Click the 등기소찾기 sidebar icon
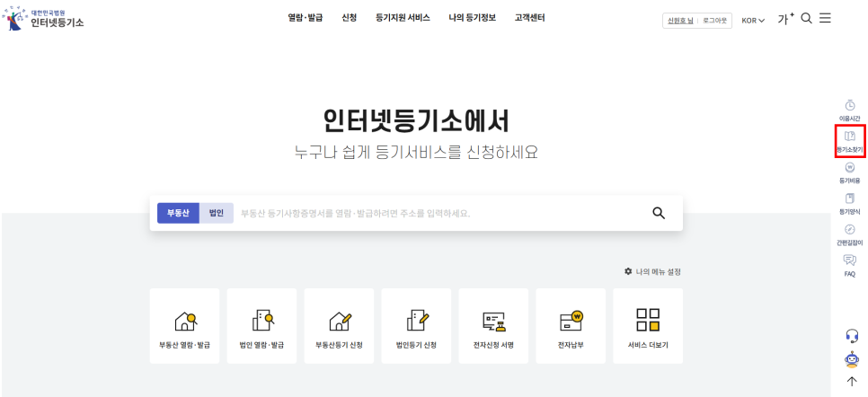The height and width of the screenshot is (397, 868). (849, 139)
